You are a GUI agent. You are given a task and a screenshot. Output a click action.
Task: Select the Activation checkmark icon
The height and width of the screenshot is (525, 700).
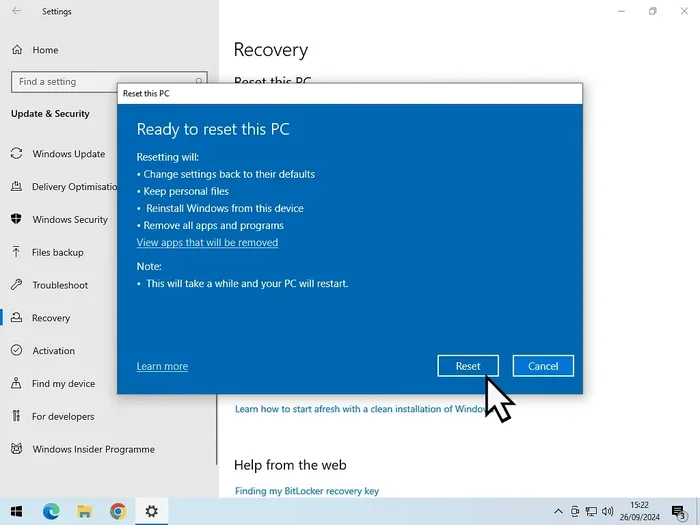pyautogui.click(x=17, y=350)
